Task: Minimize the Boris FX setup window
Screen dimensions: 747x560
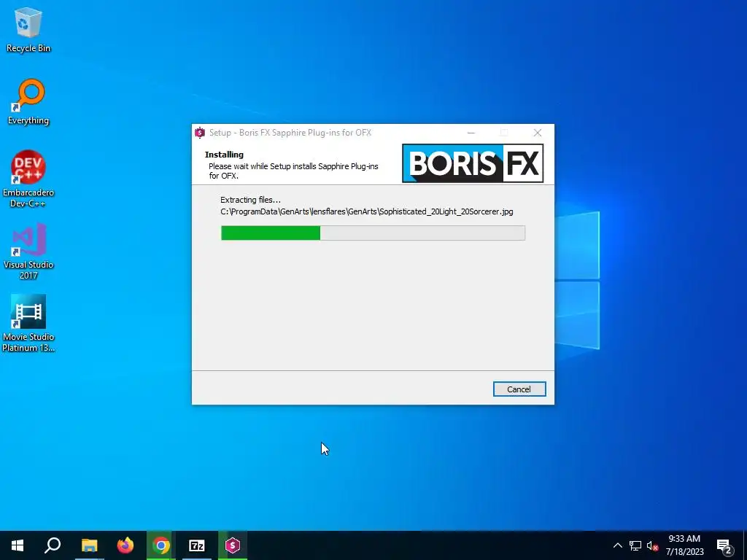Action: pos(471,133)
